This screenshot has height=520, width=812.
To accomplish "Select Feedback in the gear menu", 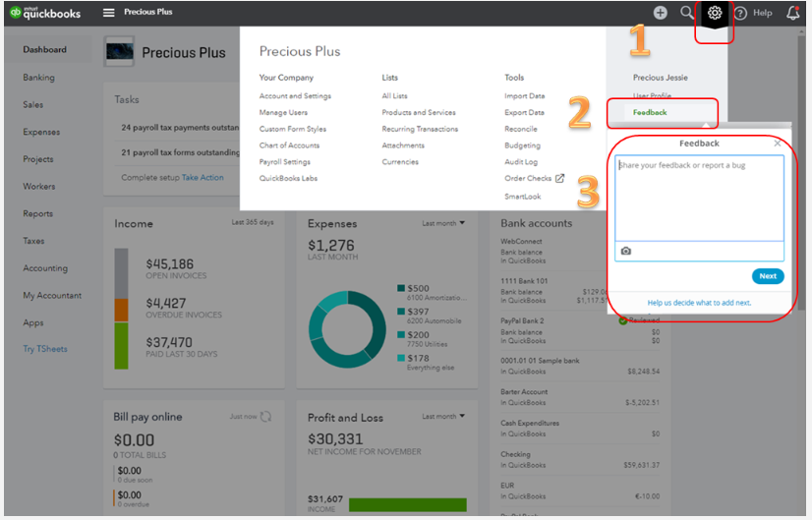I will pos(650,112).
